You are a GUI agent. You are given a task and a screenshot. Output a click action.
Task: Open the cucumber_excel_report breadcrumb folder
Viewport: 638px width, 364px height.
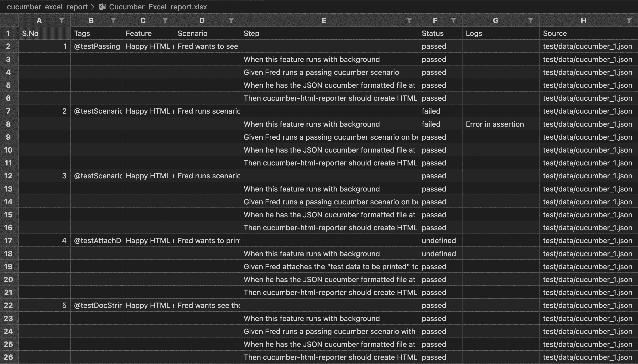47,7
